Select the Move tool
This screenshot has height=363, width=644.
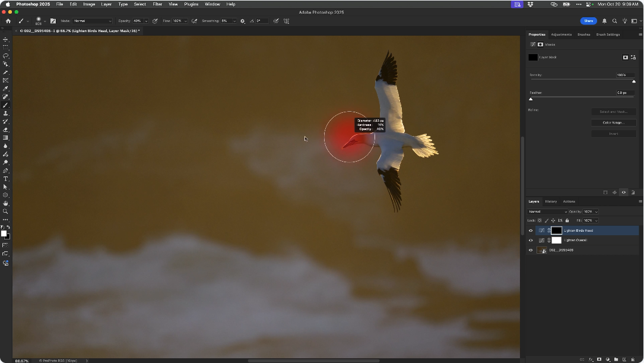6,39
